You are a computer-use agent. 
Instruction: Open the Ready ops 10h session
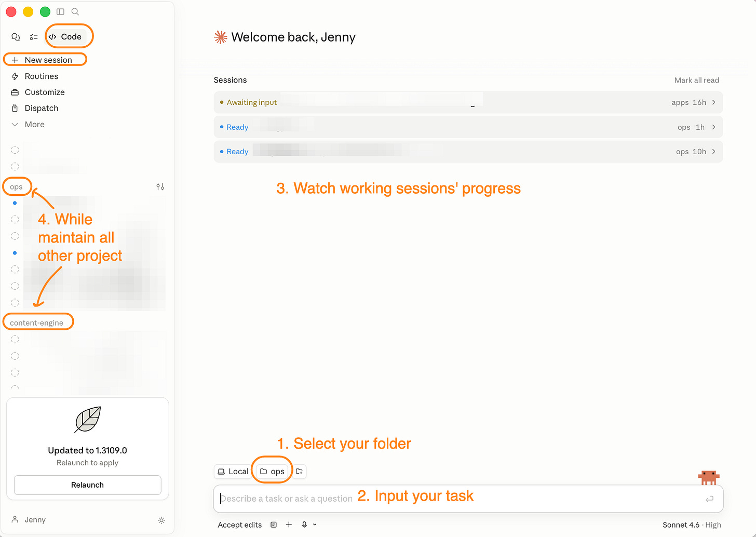[468, 152]
